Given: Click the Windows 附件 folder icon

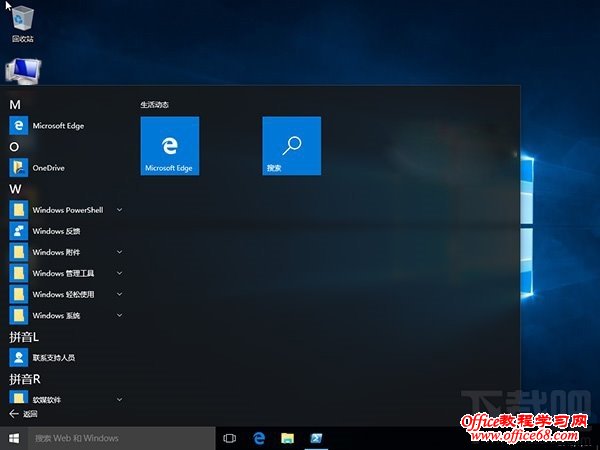Looking at the screenshot, I should tap(18, 252).
